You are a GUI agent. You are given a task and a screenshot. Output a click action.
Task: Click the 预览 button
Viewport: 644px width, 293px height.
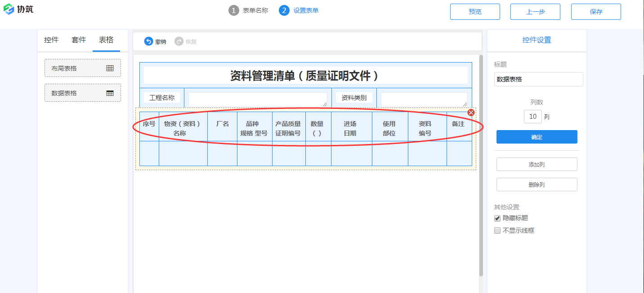pos(475,11)
